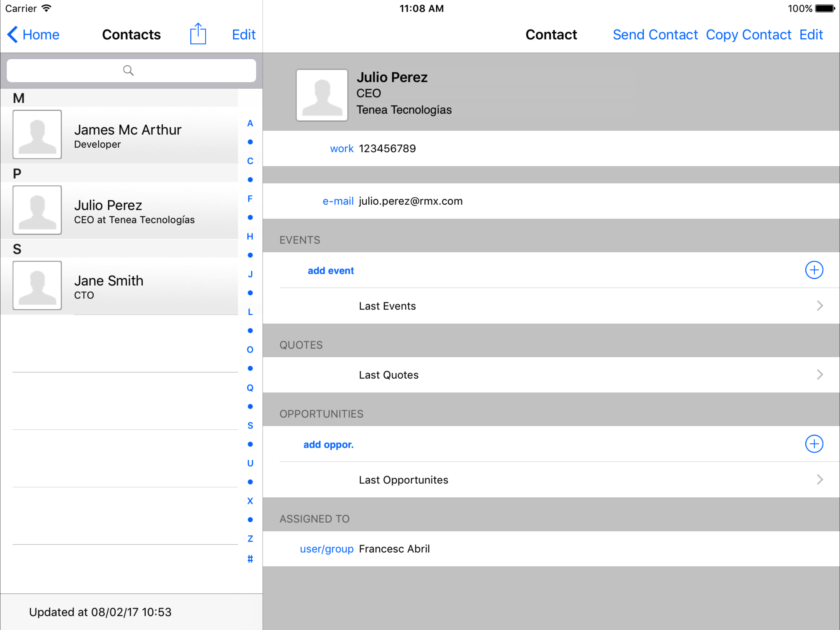Tap the share icon in Contacts header
Image resolution: width=840 pixels, height=630 pixels.
[x=198, y=34]
